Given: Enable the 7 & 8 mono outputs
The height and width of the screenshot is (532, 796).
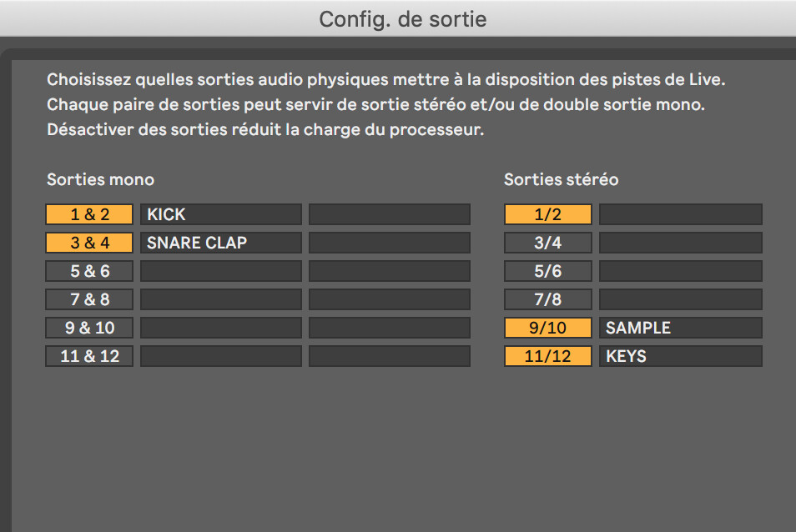Looking at the screenshot, I should (x=89, y=299).
